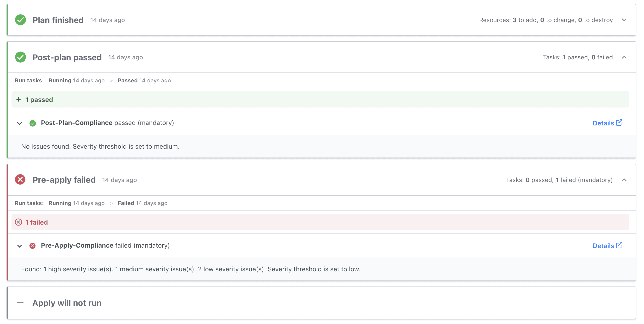Open Details link for Pre-Apply-Compliance
This screenshot has width=644, height=324.
607,246
